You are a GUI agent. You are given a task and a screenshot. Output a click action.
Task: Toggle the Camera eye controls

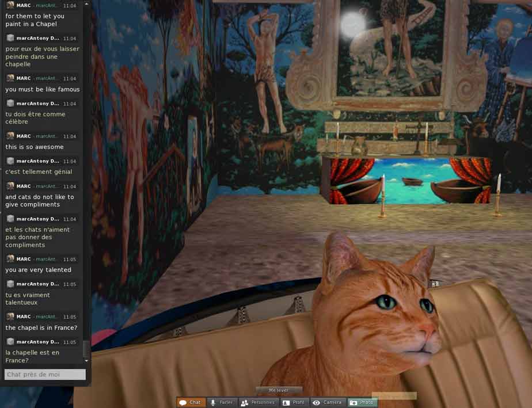coord(328,402)
